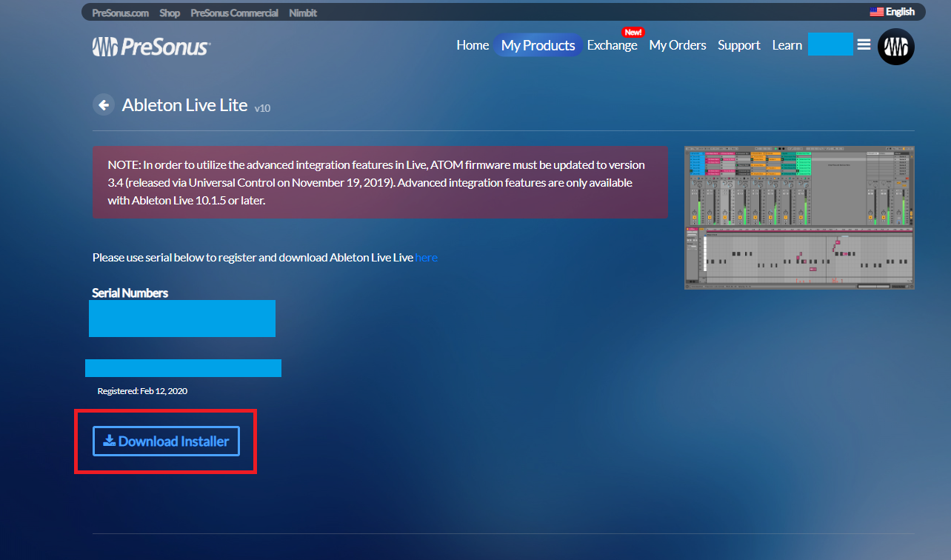Open the English language selector

click(892, 12)
